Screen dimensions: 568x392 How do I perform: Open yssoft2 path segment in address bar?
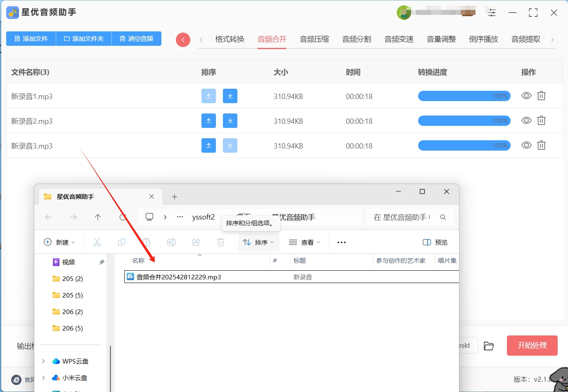click(x=204, y=217)
